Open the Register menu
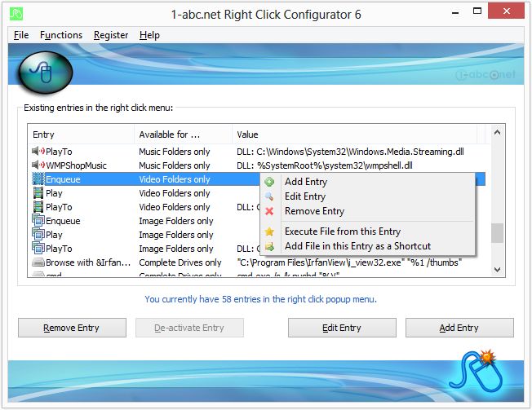The height and width of the screenshot is (410, 532). click(111, 35)
